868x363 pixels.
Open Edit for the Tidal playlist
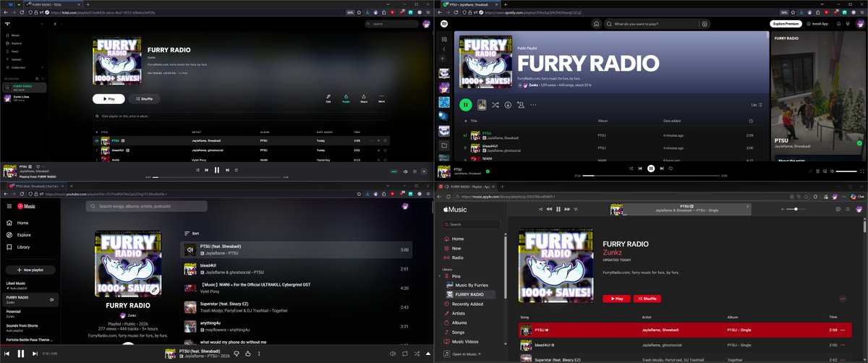point(328,98)
